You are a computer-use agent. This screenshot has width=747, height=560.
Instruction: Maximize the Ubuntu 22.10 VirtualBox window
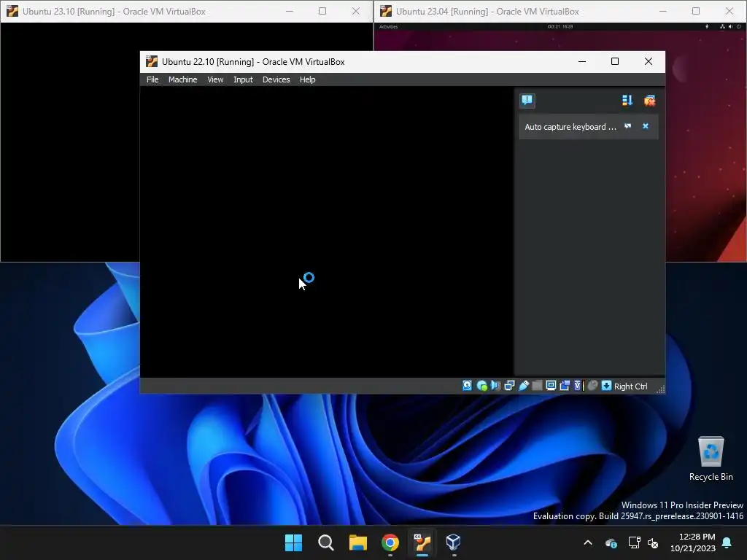point(614,61)
